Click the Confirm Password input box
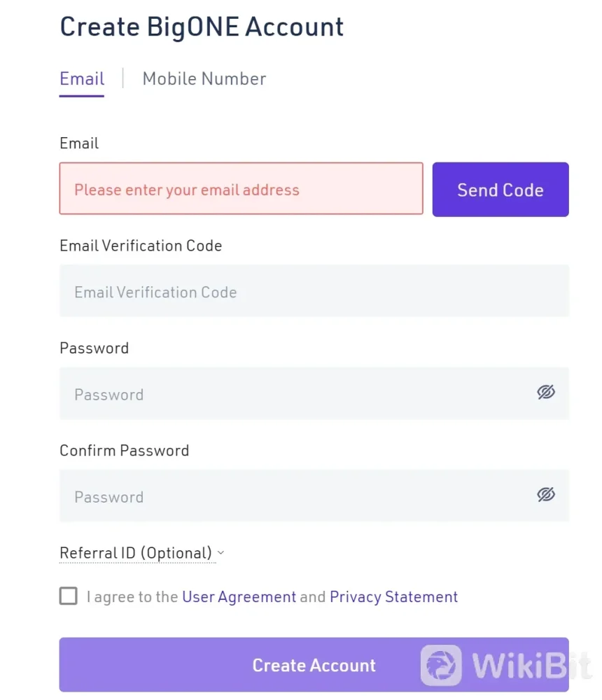Screen dimensions: 602x700 pyautogui.click(x=294, y=496)
